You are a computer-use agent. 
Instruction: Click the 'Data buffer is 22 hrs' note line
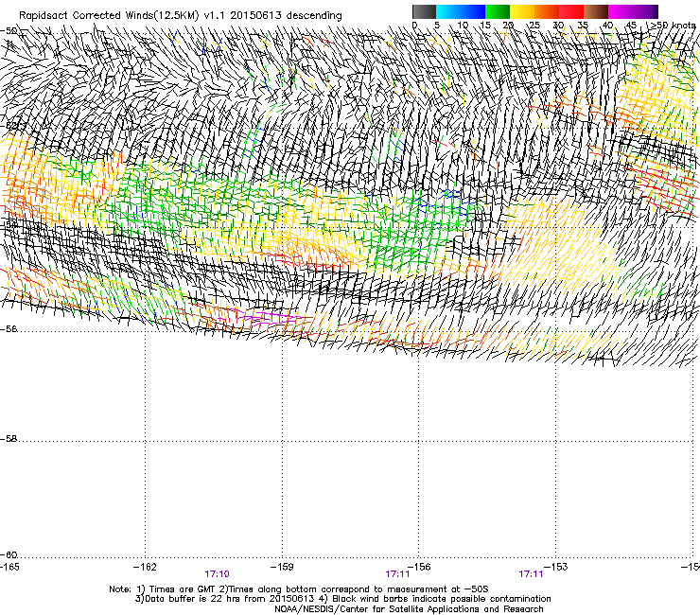point(342,599)
